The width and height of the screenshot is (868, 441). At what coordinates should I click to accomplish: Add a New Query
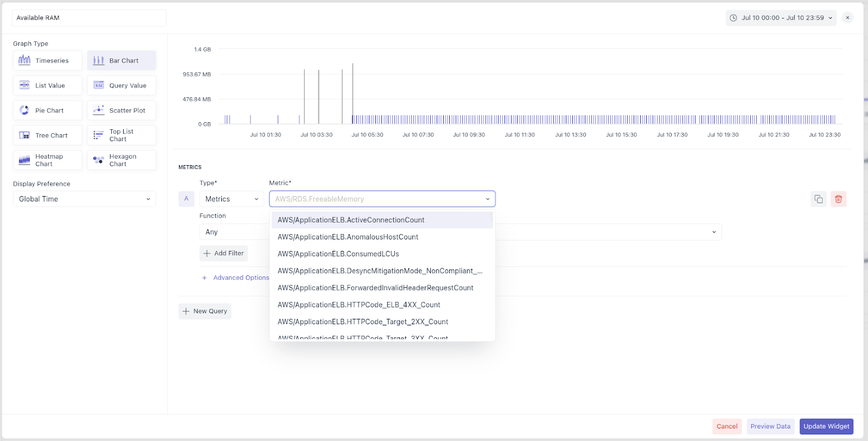[205, 311]
